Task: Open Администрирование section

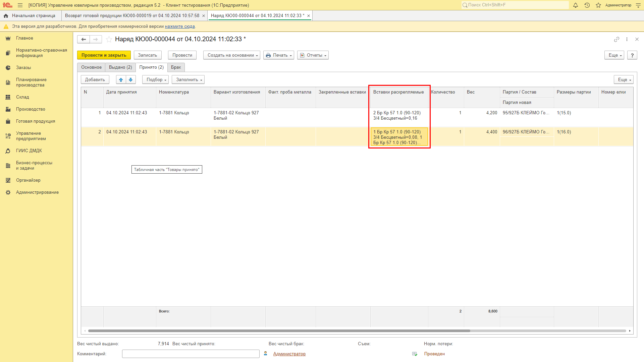Action: click(x=37, y=192)
